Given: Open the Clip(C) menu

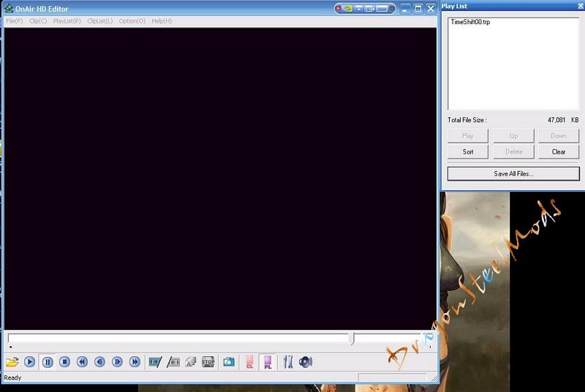Looking at the screenshot, I should coord(38,21).
